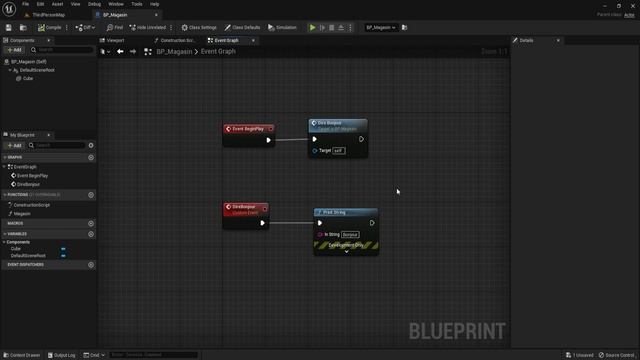Add a new variable with plus icon
The width and height of the screenshot is (640, 360).
pyautogui.click(x=91, y=234)
